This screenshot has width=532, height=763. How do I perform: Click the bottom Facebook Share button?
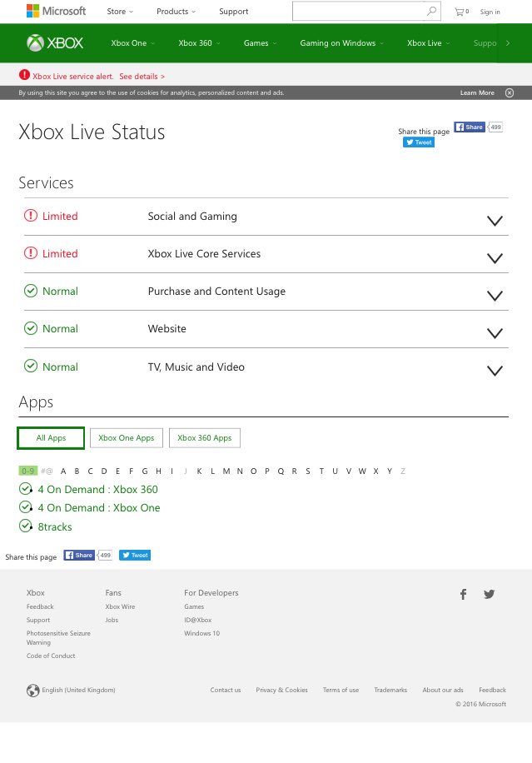coord(79,556)
